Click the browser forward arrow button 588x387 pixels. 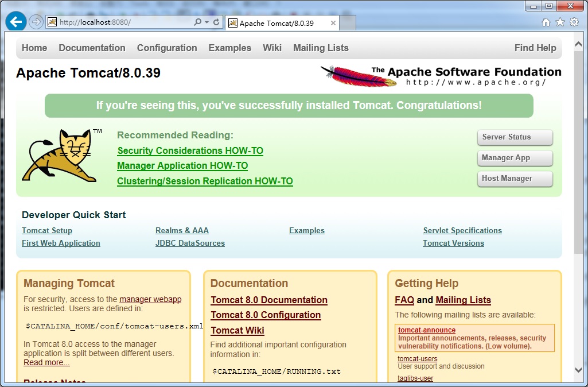point(36,22)
